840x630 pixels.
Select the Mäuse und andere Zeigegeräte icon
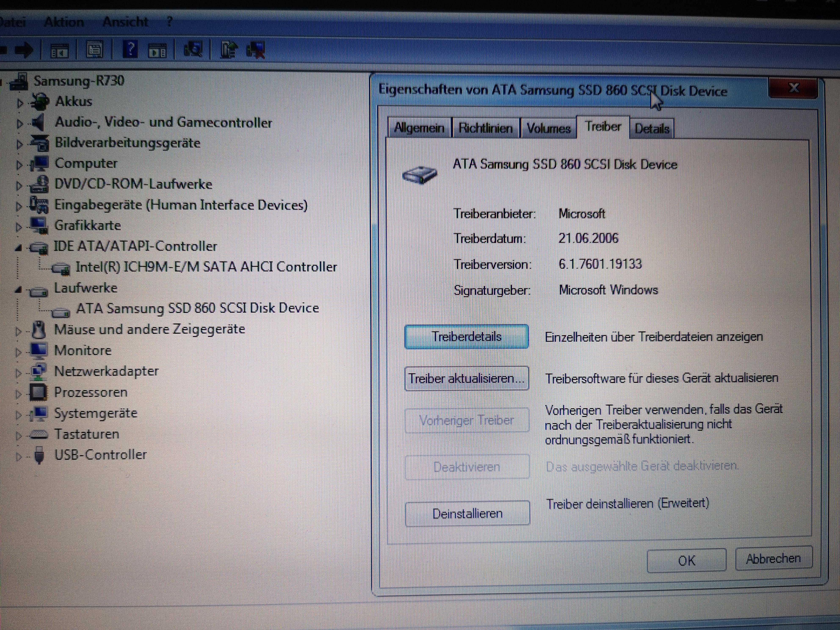[39, 330]
